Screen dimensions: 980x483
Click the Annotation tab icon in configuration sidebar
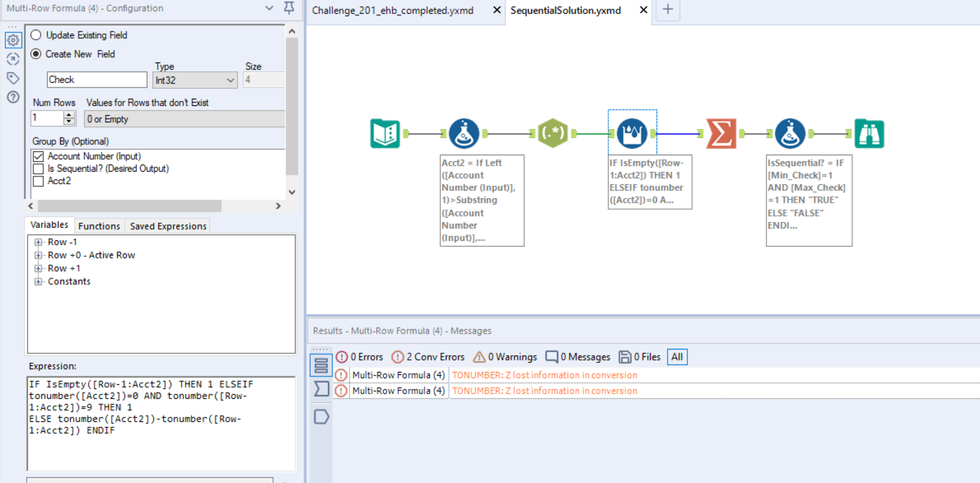pyautogui.click(x=13, y=78)
